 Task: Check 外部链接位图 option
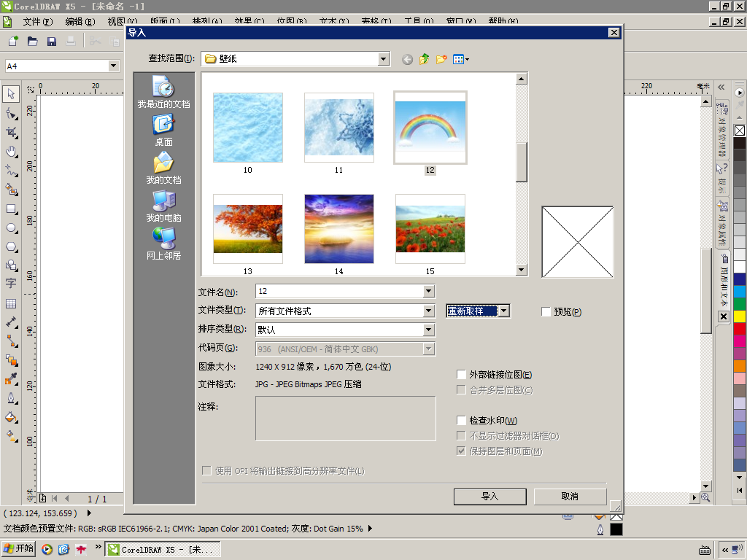[461, 374]
